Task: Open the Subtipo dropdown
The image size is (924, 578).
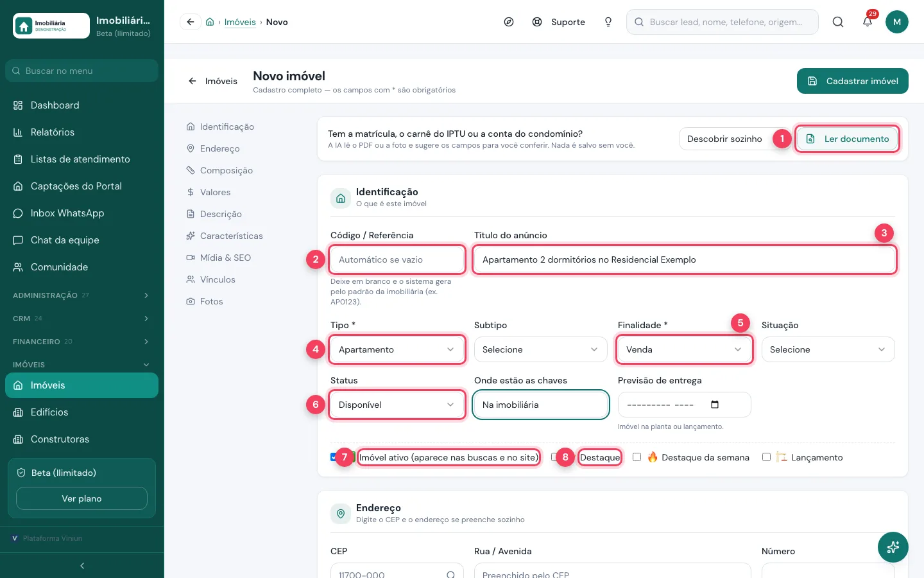Action: point(541,349)
